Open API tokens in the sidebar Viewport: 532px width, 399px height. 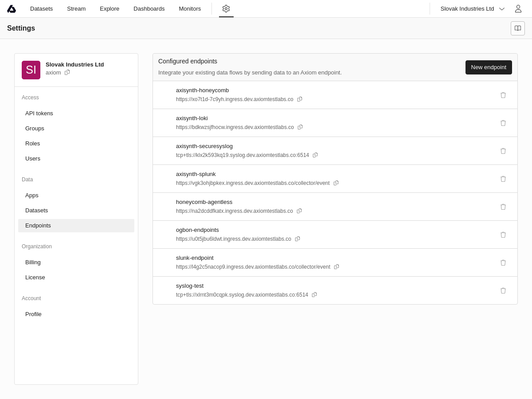tap(39, 113)
